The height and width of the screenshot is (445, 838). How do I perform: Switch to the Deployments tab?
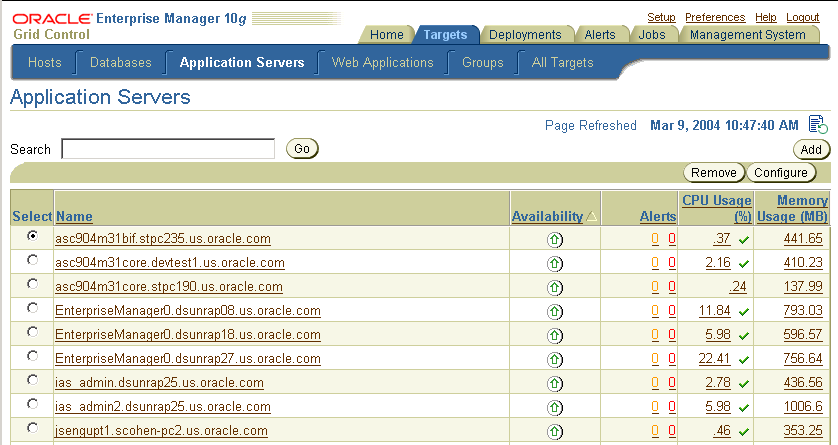[525, 35]
